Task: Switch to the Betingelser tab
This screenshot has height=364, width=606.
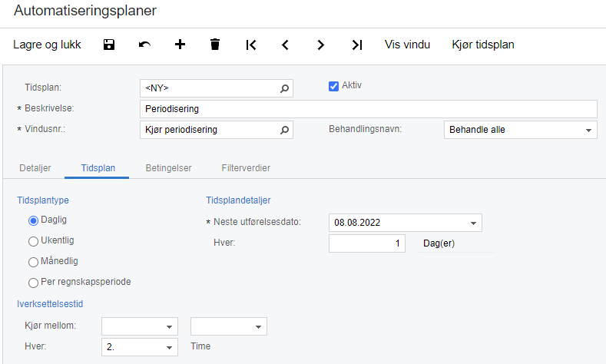Action: pyautogui.click(x=168, y=168)
